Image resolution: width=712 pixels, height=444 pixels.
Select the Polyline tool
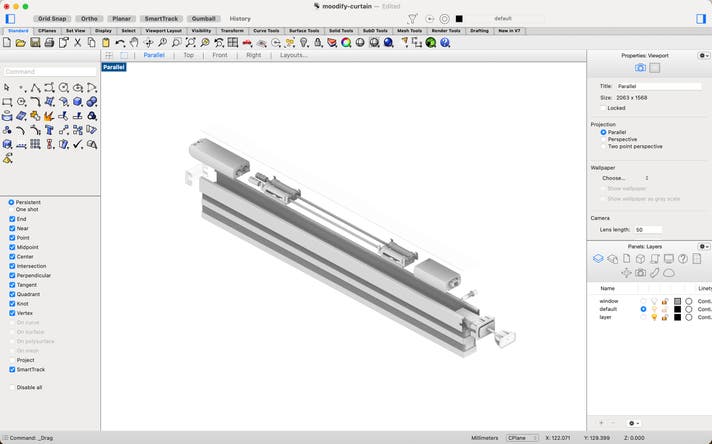click(35, 87)
